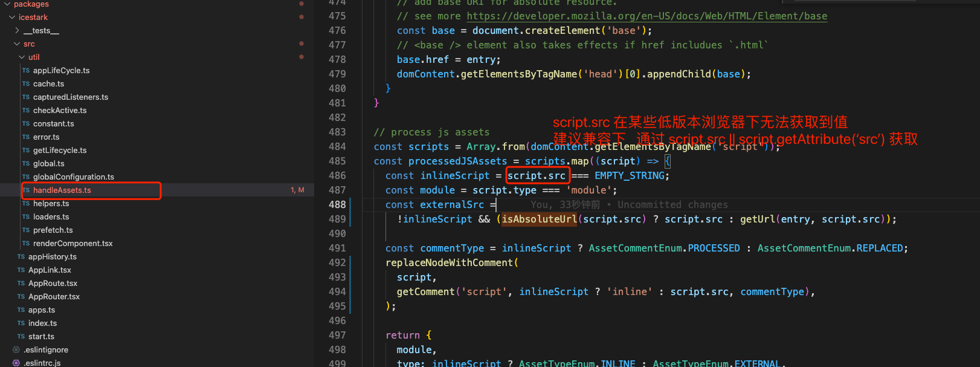Click line number 476 in gutter
The image size is (980, 367).
click(x=337, y=30)
